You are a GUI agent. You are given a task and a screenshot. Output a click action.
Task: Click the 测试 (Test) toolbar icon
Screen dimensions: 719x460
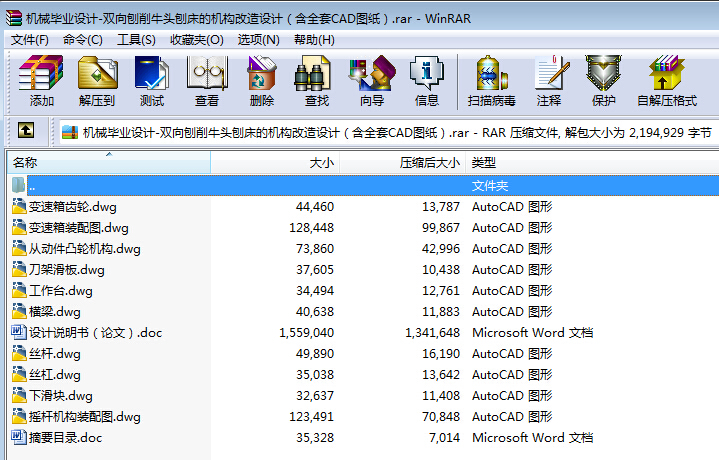coord(152,72)
